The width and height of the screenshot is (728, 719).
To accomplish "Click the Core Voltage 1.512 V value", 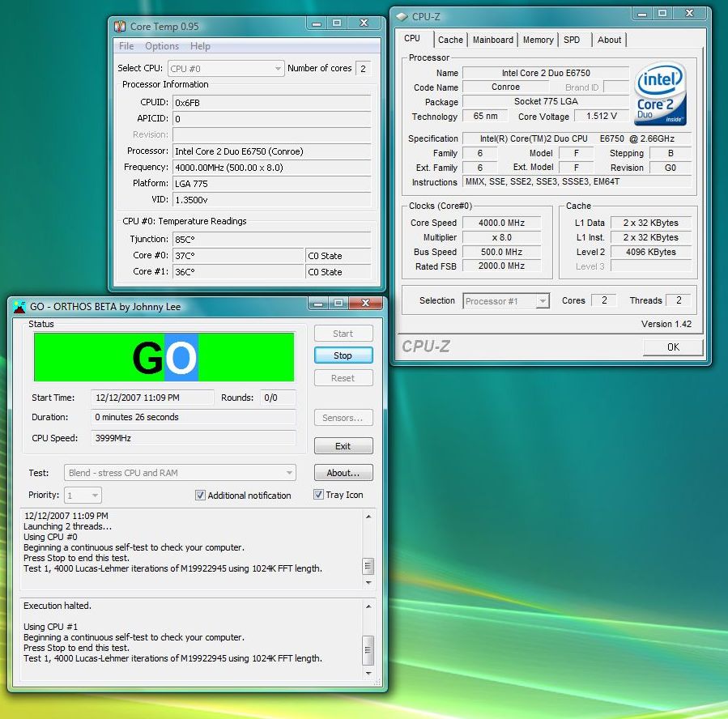I will tap(601, 116).
